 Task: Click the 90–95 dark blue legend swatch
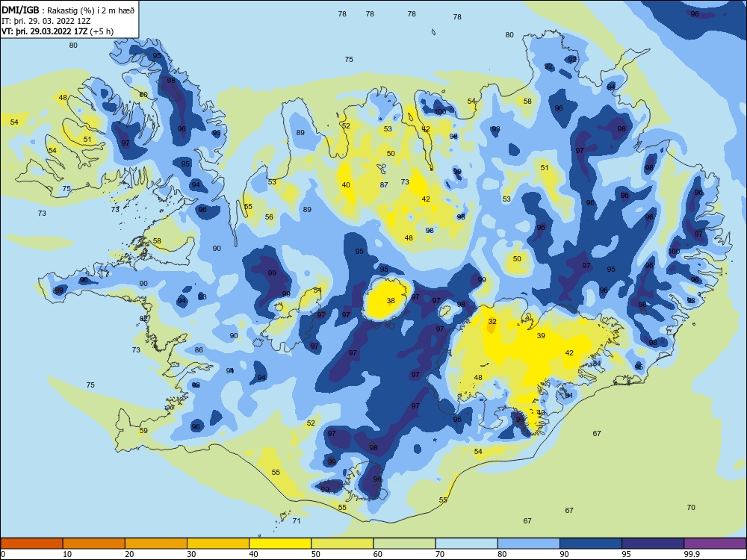coord(591,544)
